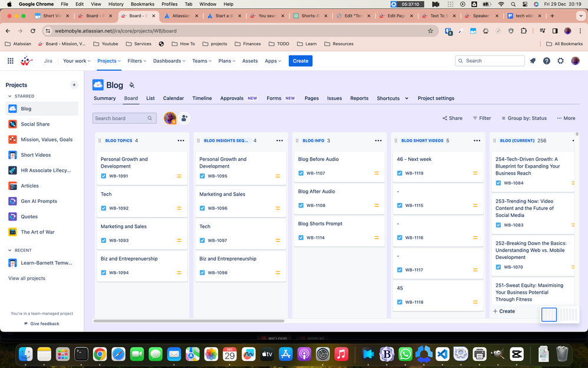The height and width of the screenshot is (368, 588).
Task: Open Blog Insights column more menu
Action: pos(279,140)
